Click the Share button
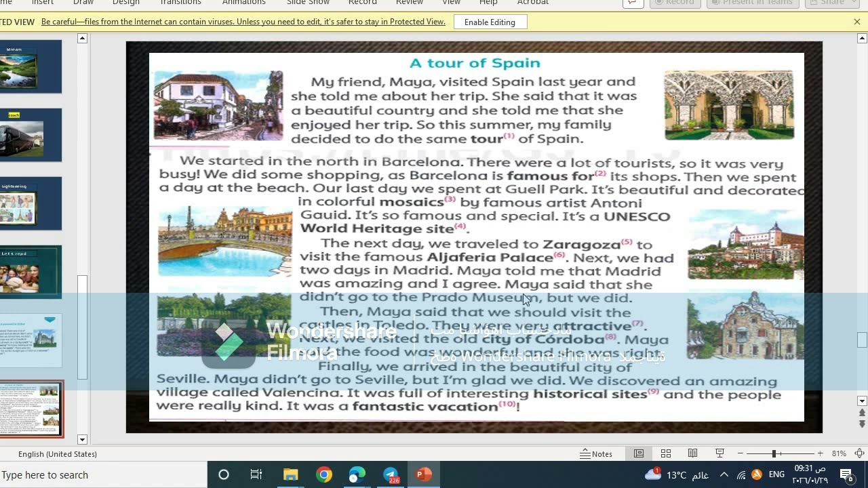868x488 pixels. (x=832, y=3)
